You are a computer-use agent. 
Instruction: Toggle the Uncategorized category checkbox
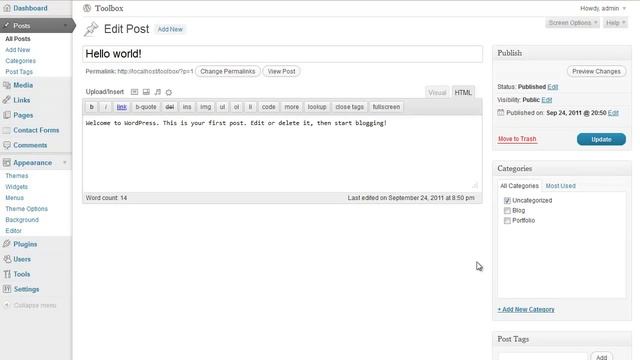(x=507, y=200)
